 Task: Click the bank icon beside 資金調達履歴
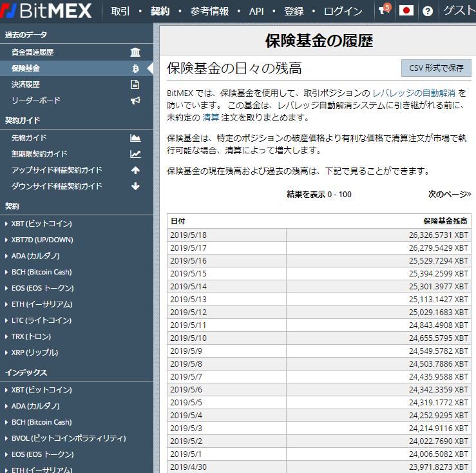coord(135,52)
